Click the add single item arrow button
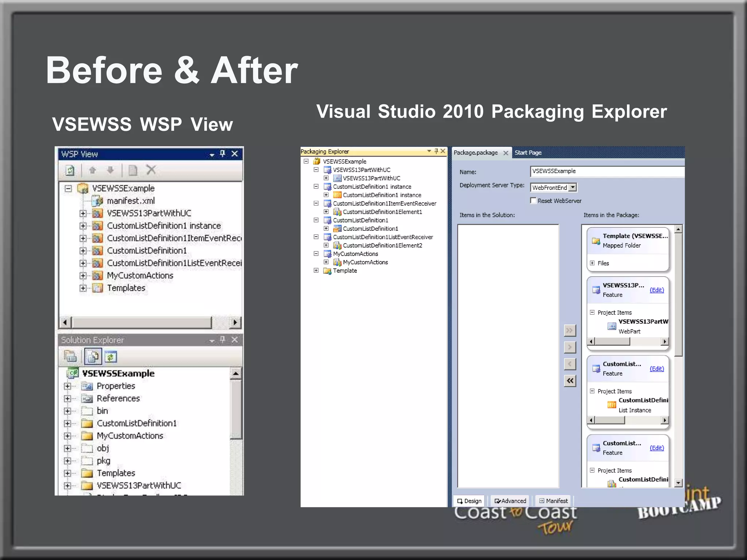 569,347
